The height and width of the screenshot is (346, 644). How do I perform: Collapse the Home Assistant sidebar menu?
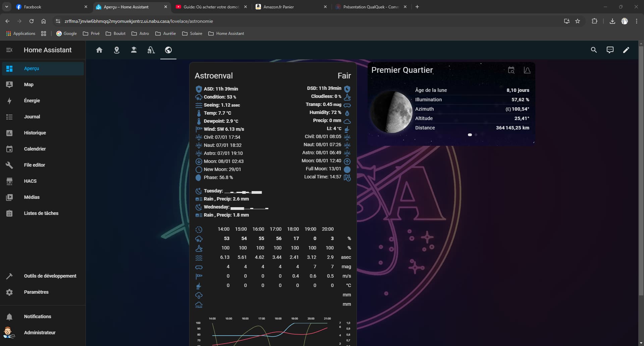coord(9,50)
